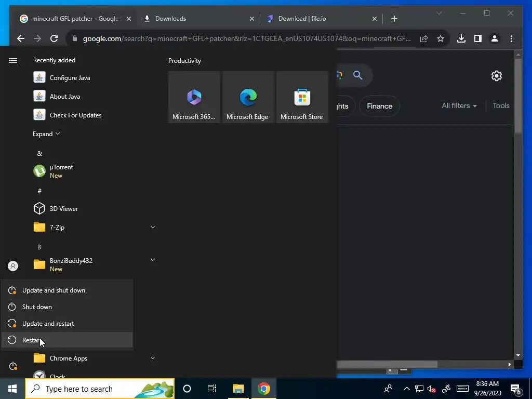This screenshot has height=399, width=532.
Task: Click the Chrome address bar URL
Action: click(x=247, y=38)
